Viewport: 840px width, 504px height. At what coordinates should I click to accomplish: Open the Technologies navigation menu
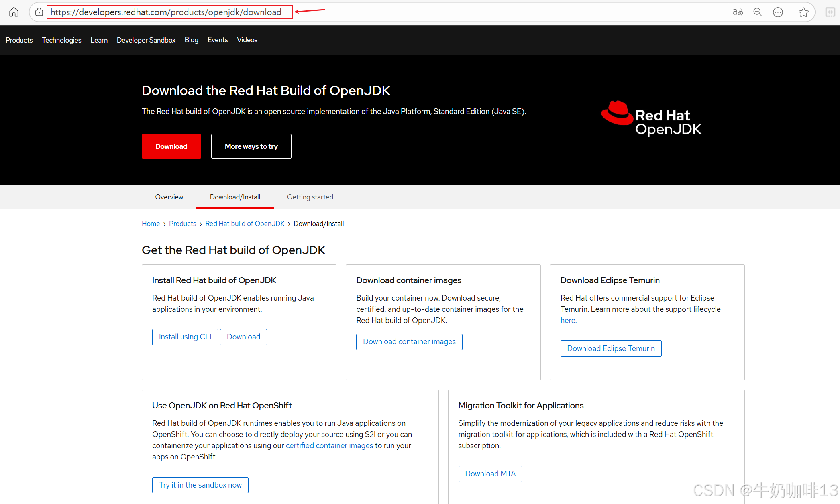61,40
